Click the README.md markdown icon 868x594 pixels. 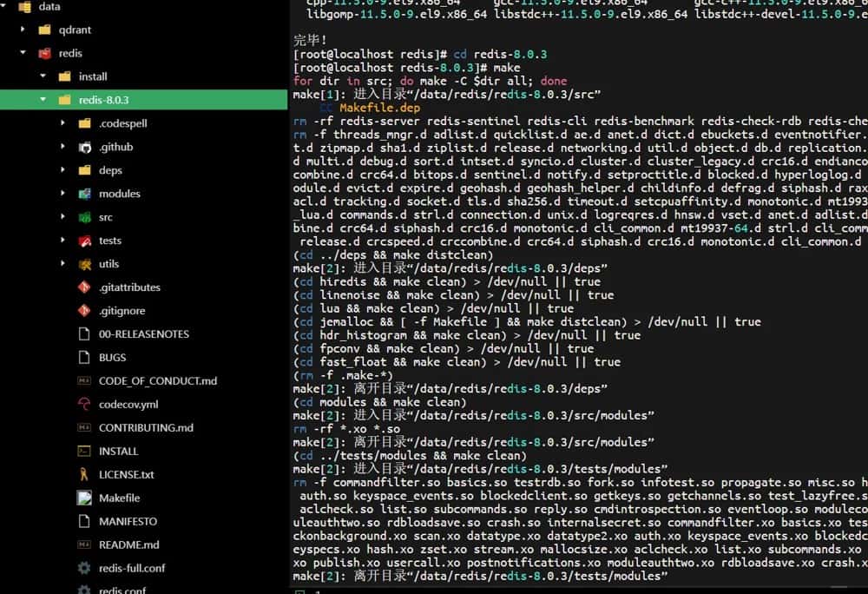click(84, 544)
